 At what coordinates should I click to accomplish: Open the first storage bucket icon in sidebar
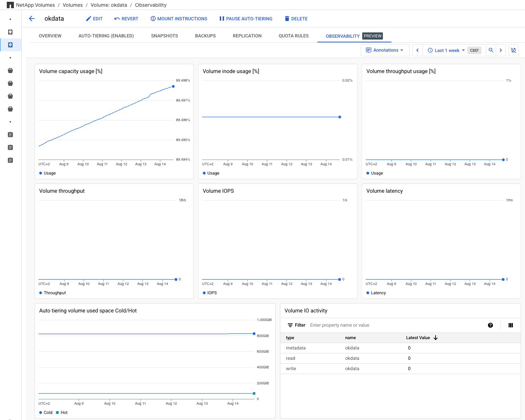click(10, 71)
